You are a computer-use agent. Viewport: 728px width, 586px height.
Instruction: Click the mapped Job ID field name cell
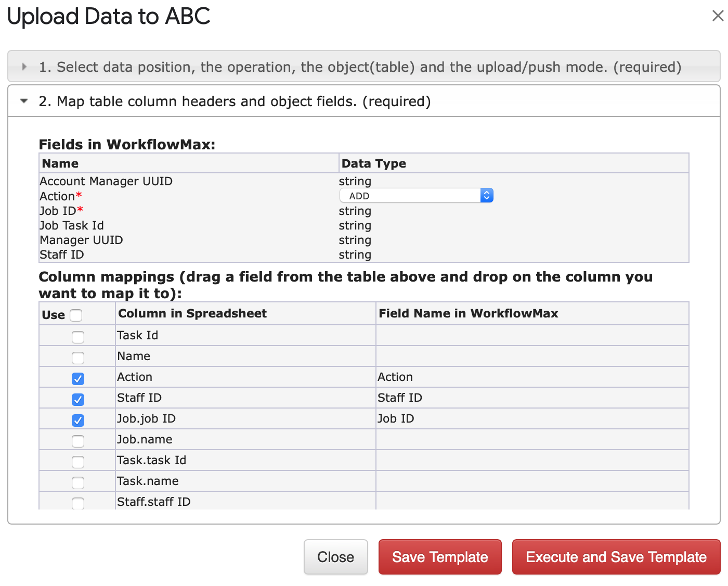(x=532, y=418)
